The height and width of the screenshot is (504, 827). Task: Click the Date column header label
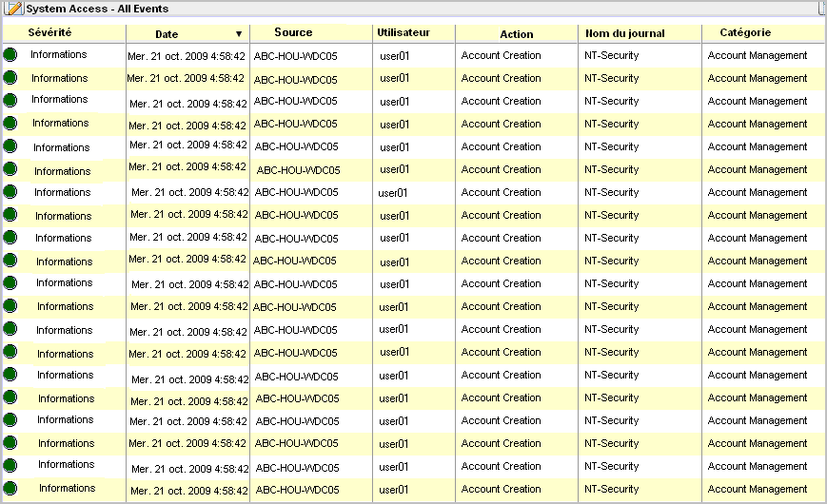(167, 34)
